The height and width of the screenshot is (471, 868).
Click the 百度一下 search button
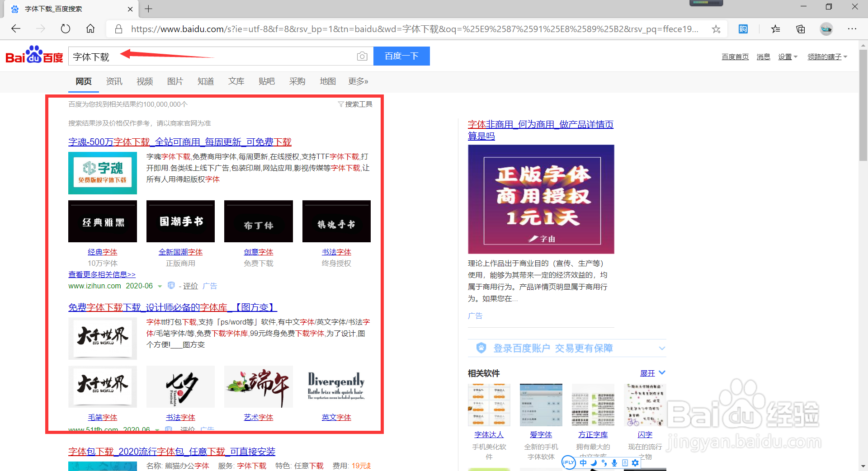point(401,56)
